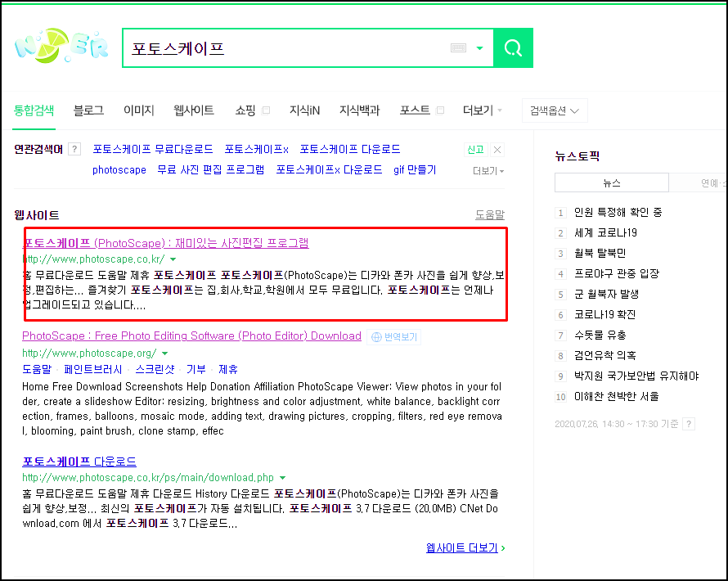Screen dimensions: 728x581
Task: Open the 지식iN tab
Action: pyautogui.click(x=304, y=110)
